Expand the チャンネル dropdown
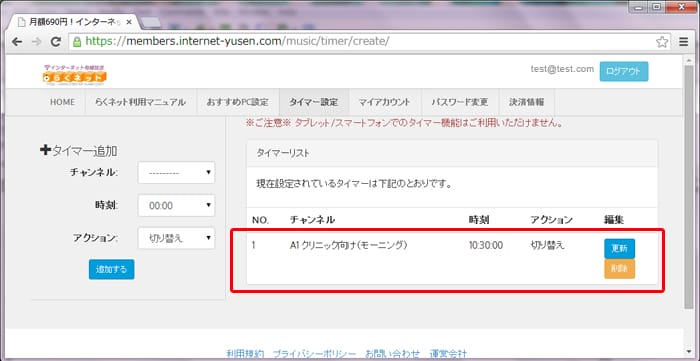This screenshot has width=700, height=361. coord(176,172)
